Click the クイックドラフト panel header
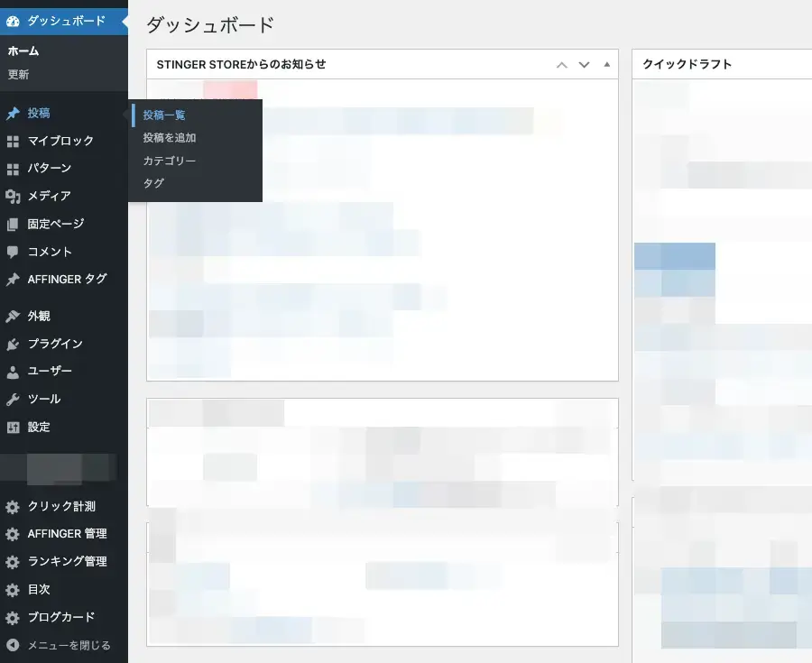Screen dimensions: 812x663 click(686, 64)
